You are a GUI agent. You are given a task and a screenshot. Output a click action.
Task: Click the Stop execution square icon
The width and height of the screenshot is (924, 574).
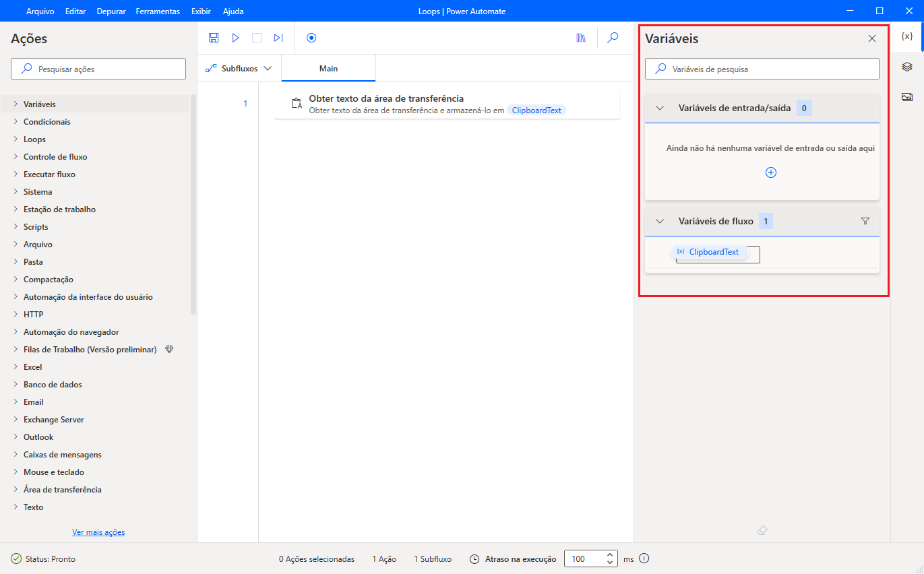click(257, 38)
